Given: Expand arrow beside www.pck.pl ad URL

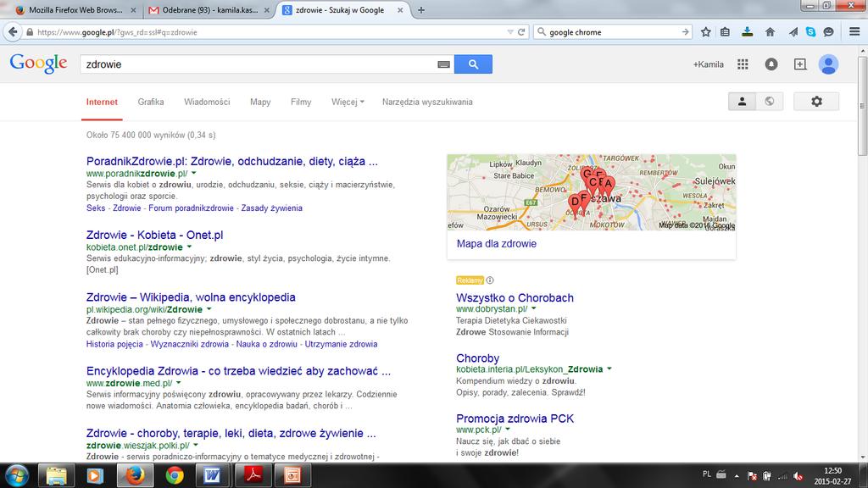Looking at the screenshot, I should (x=508, y=430).
